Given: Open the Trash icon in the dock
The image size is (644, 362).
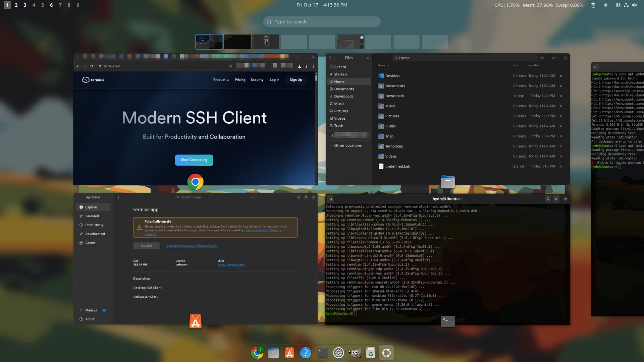Looking at the screenshot, I should (x=371, y=353).
